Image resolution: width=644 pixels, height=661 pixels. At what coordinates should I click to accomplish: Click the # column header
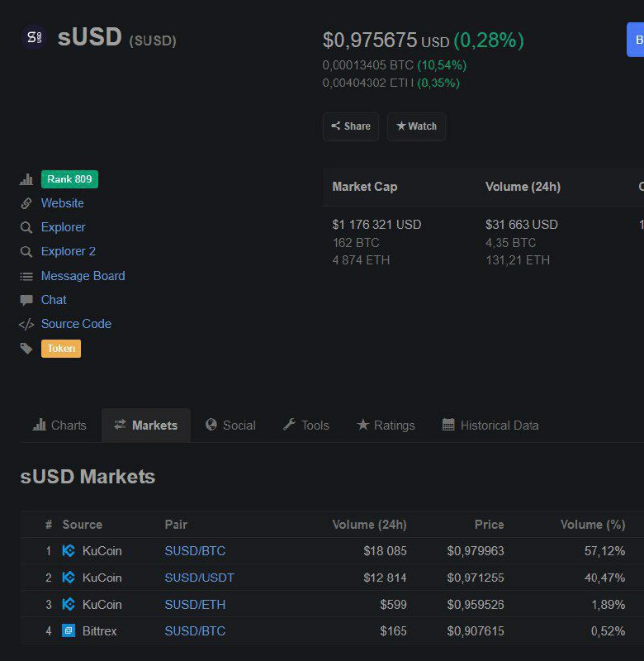[49, 525]
